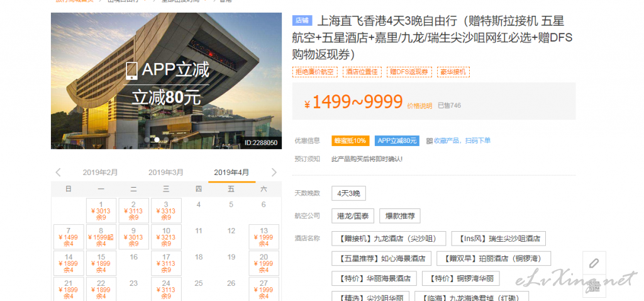
Task: Pick April 1 priced ¥3013
Action: point(101,210)
